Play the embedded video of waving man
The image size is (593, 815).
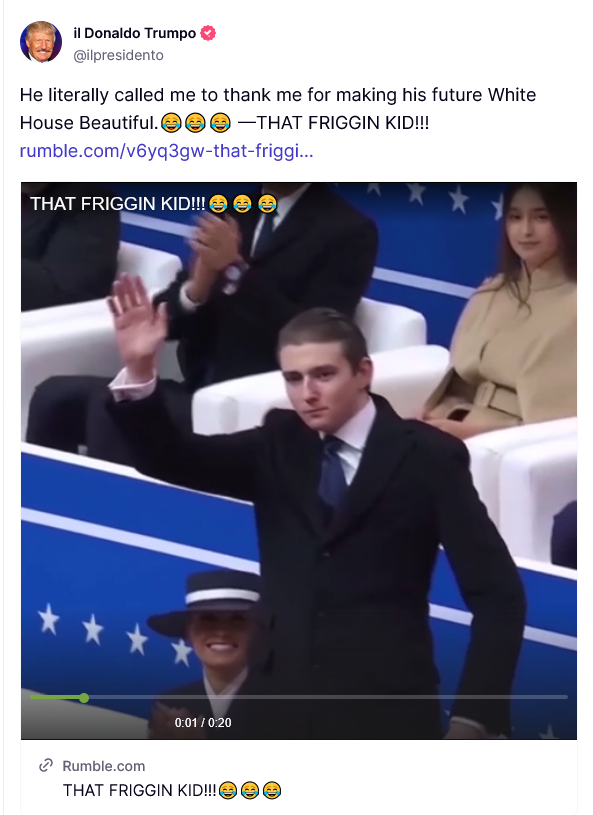pyautogui.click(x=299, y=460)
